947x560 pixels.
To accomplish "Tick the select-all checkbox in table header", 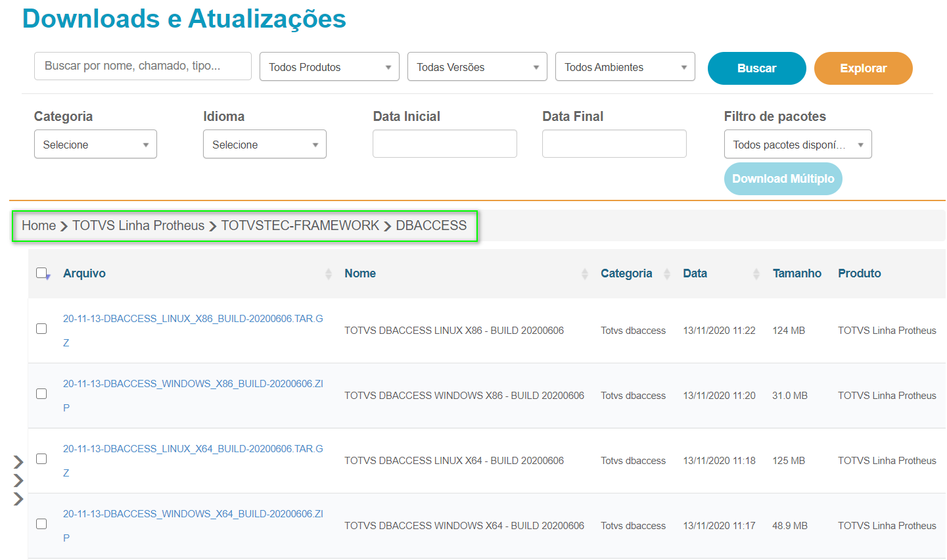I will [42, 273].
